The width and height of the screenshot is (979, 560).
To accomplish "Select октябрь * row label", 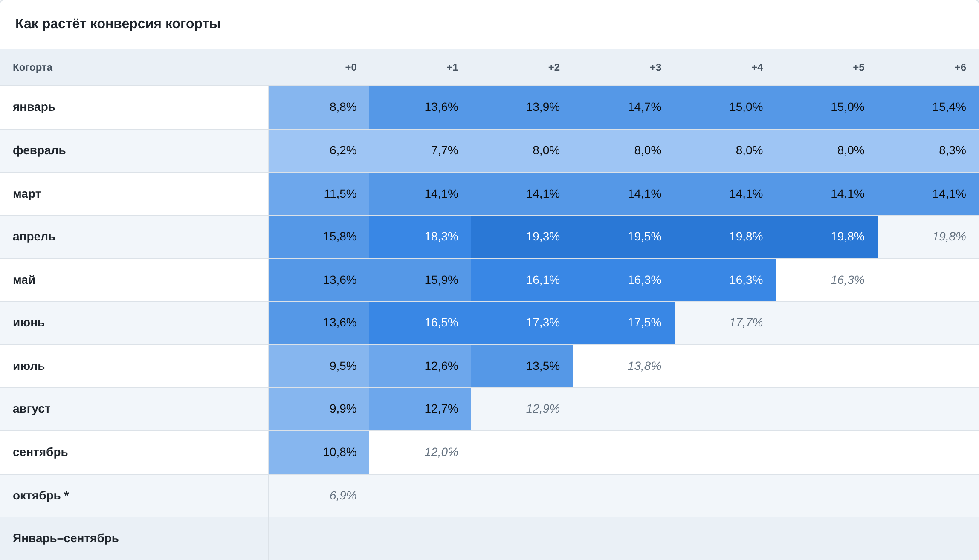I will (x=41, y=496).
